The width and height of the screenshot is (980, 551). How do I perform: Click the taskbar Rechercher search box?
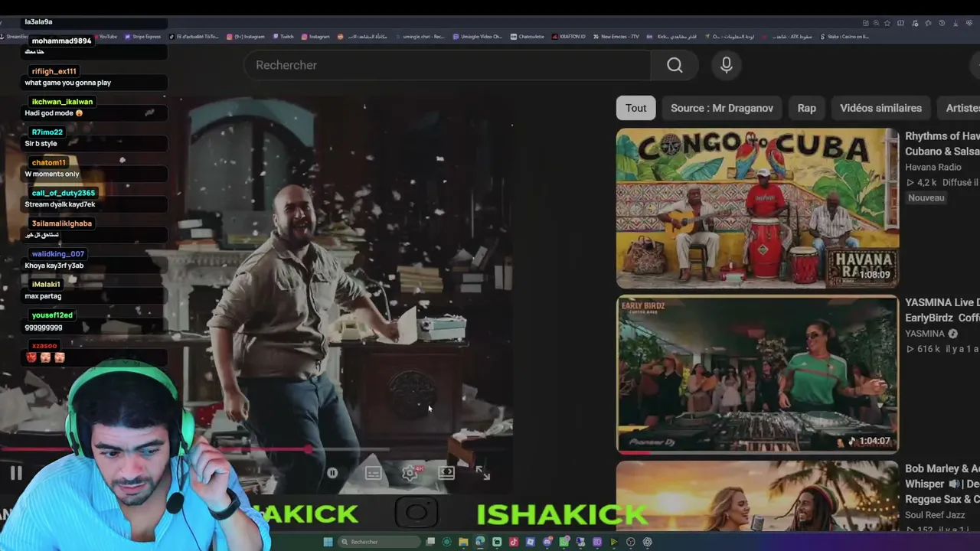pyautogui.click(x=380, y=542)
